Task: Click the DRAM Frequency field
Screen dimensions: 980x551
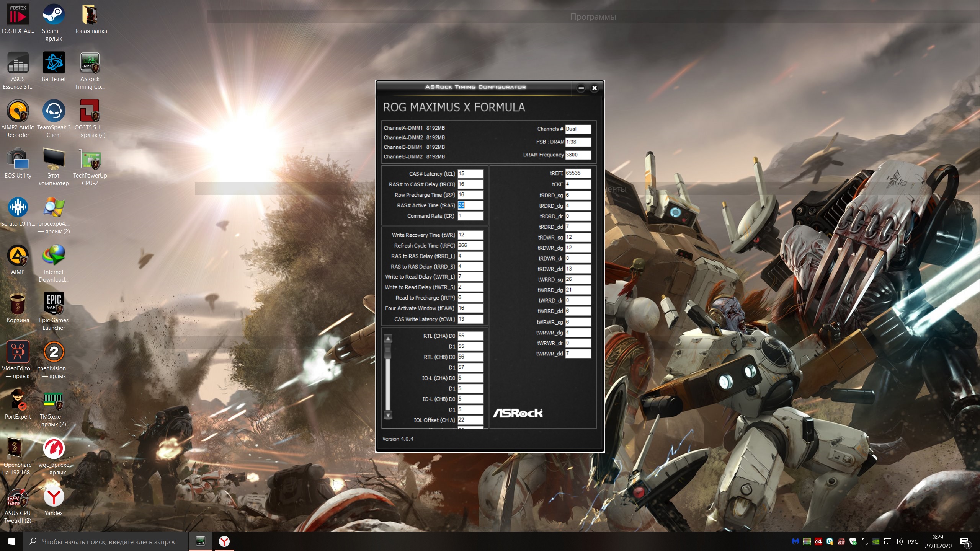Action: 578,155
